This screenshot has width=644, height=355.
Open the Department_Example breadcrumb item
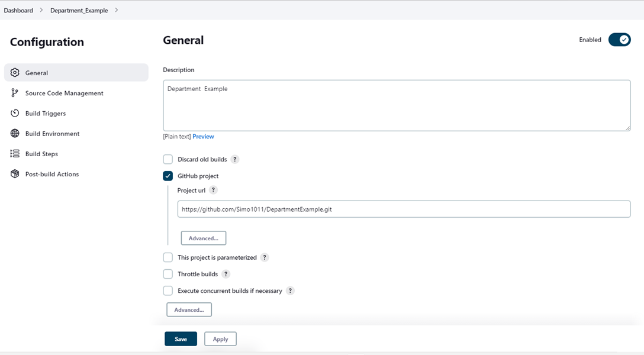point(79,10)
